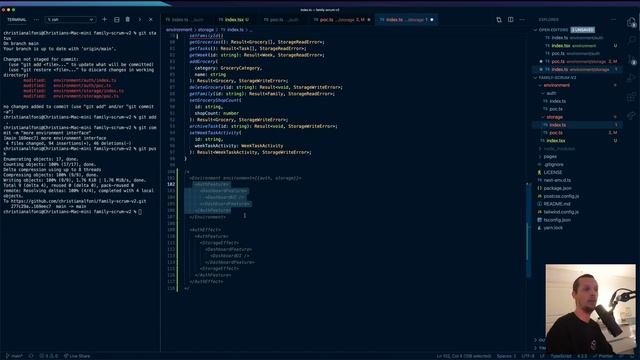Open README.md in the Explorer
Image resolution: width=640 pixels, height=360 pixels.
point(557,204)
